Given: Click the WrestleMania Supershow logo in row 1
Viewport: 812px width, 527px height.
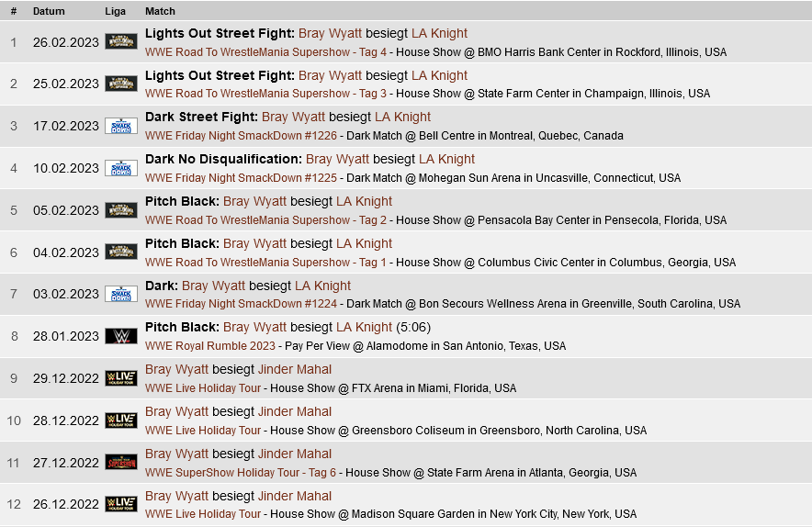Looking at the screenshot, I should [121, 41].
